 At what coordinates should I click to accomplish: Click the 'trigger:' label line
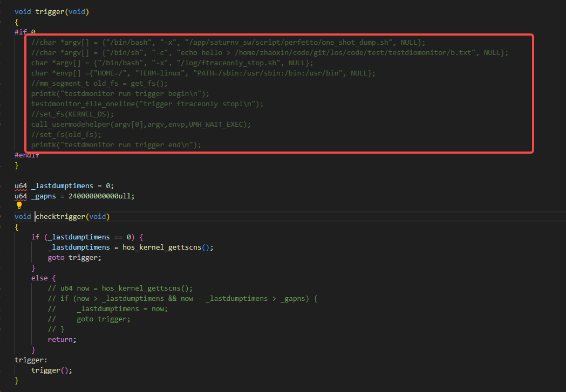31,360
